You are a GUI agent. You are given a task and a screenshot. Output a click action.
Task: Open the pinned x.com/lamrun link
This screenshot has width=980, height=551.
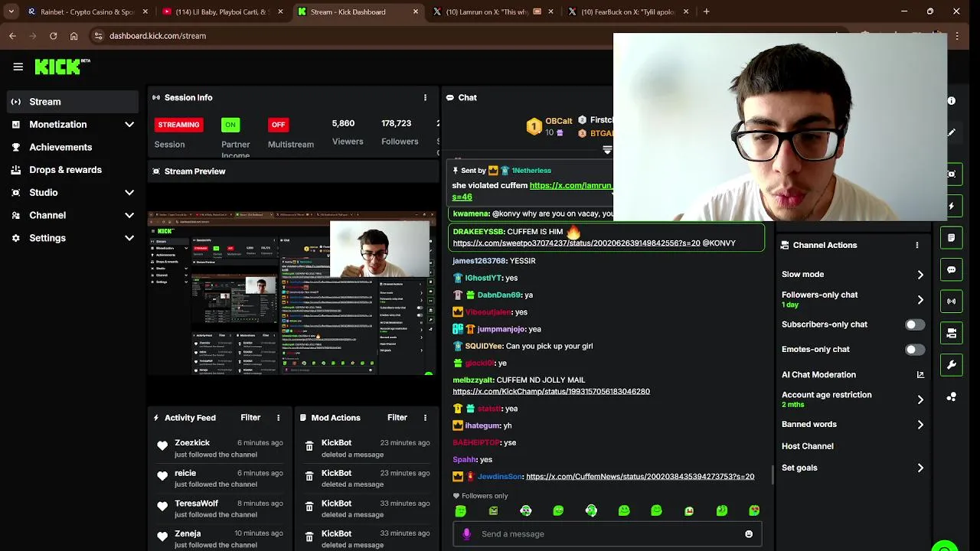click(570, 186)
